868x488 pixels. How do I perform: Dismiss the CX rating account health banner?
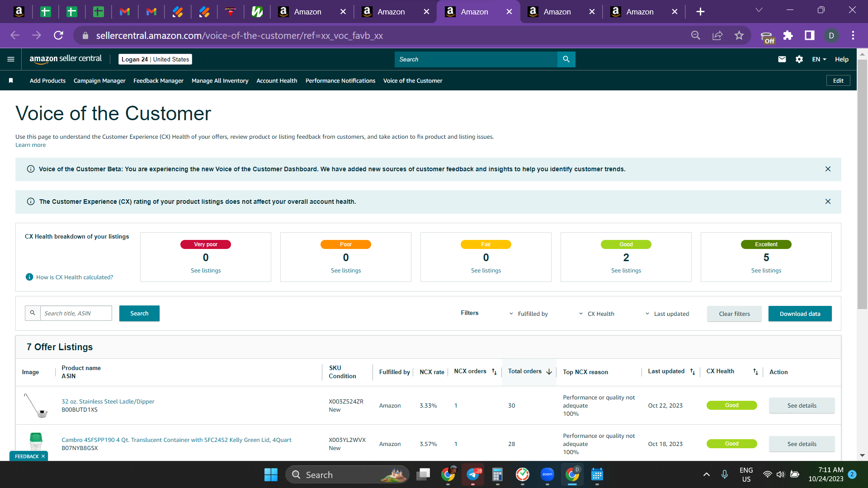[x=828, y=202]
